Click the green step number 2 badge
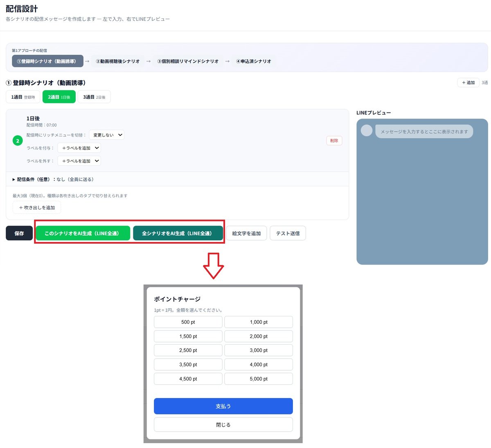This screenshot has width=491, height=448. (18, 141)
